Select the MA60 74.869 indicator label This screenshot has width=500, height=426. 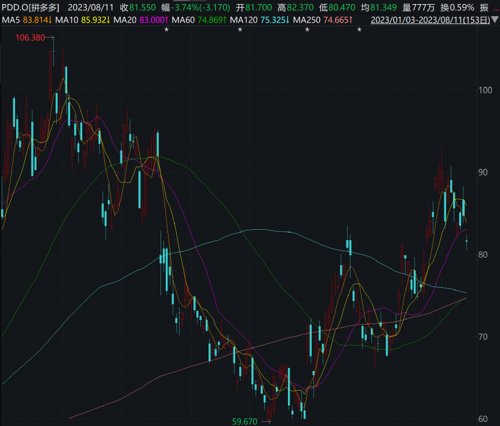pos(199,20)
